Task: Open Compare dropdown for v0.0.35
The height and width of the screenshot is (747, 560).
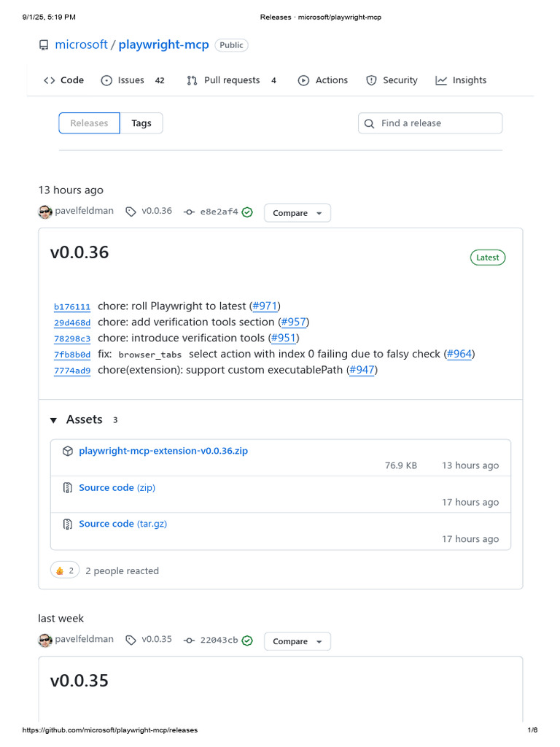Action: point(297,641)
